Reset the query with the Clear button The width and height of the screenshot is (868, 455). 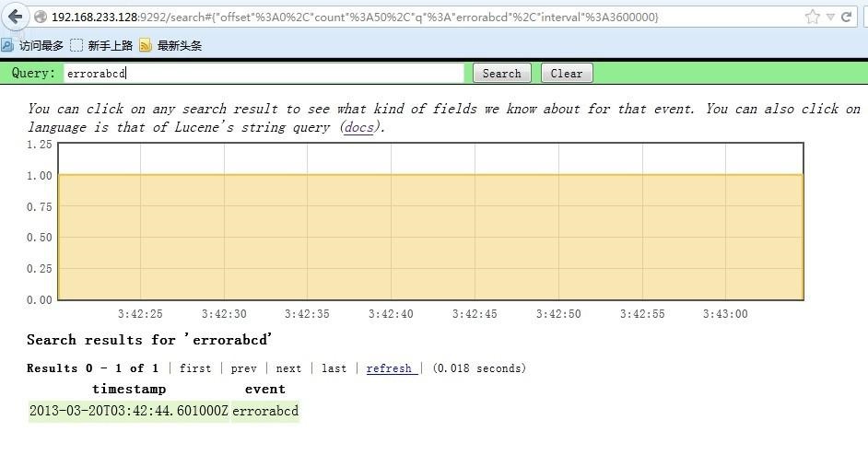[567, 73]
